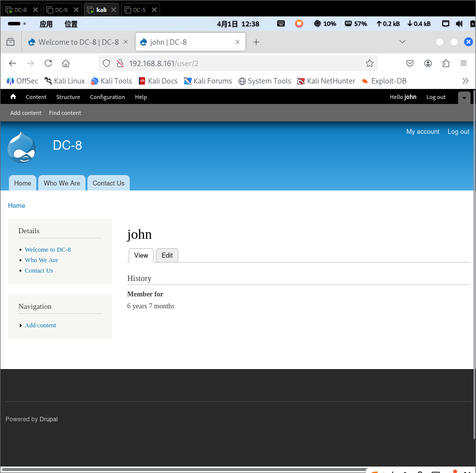
Task: Click the URL address bar field
Action: click(238, 63)
